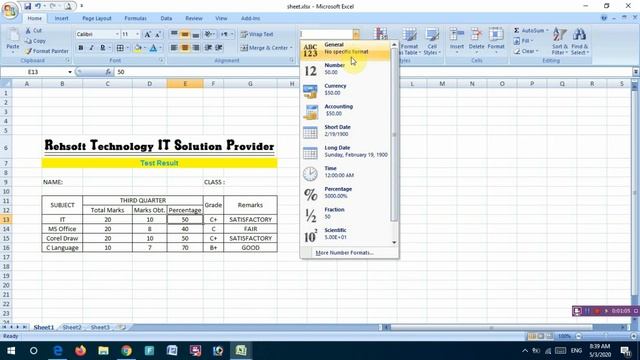Apply the Fill Color bucket

click(138, 48)
